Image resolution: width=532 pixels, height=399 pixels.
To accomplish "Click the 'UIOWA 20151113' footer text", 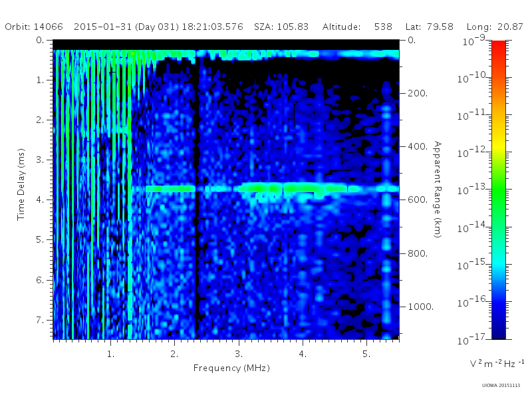I will click(501, 386).
